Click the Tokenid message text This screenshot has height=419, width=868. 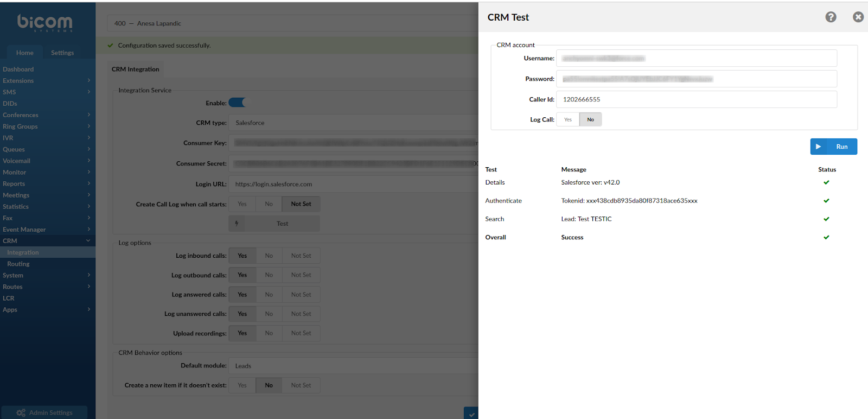629,201
